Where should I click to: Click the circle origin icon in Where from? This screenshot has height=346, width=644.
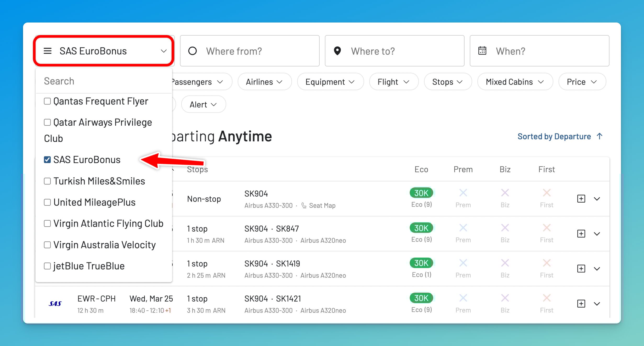click(x=193, y=51)
